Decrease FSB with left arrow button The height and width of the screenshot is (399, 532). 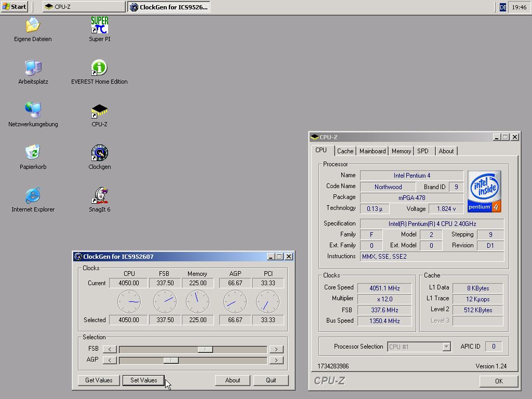coord(110,349)
